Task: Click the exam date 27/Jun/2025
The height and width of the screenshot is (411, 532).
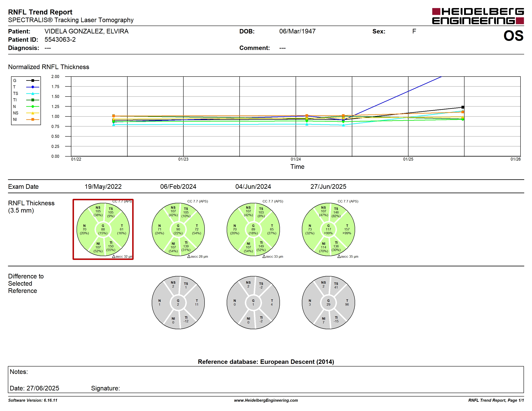Action: (328, 187)
